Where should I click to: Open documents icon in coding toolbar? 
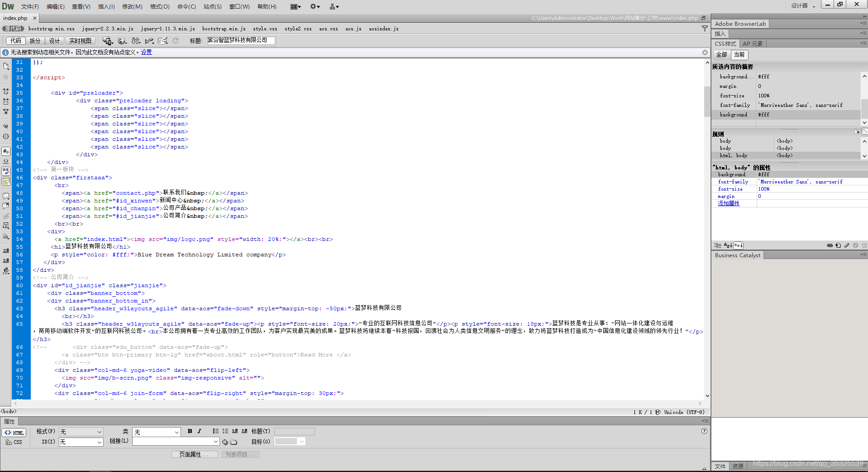pyautogui.click(x=6, y=66)
